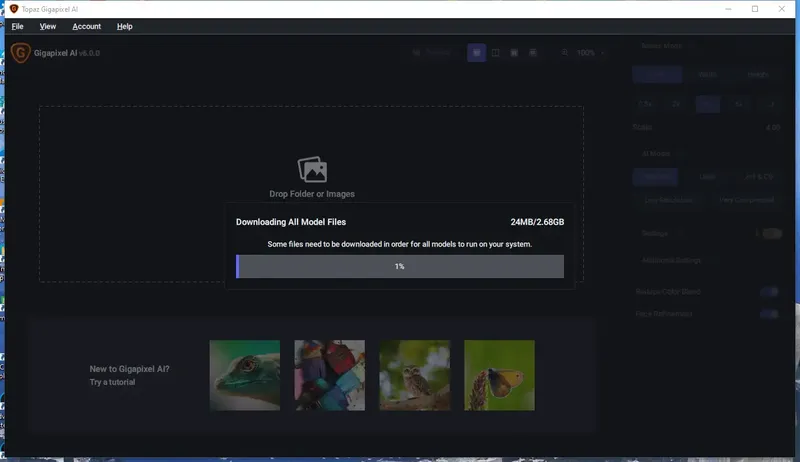Choose the Low Resolution AI model
The width and height of the screenshot is (800, 462).
tap(668, 200)
